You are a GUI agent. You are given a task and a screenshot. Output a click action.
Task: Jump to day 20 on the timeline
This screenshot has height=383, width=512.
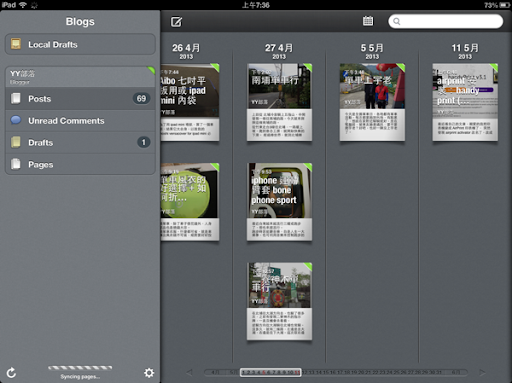click(361, 372)
